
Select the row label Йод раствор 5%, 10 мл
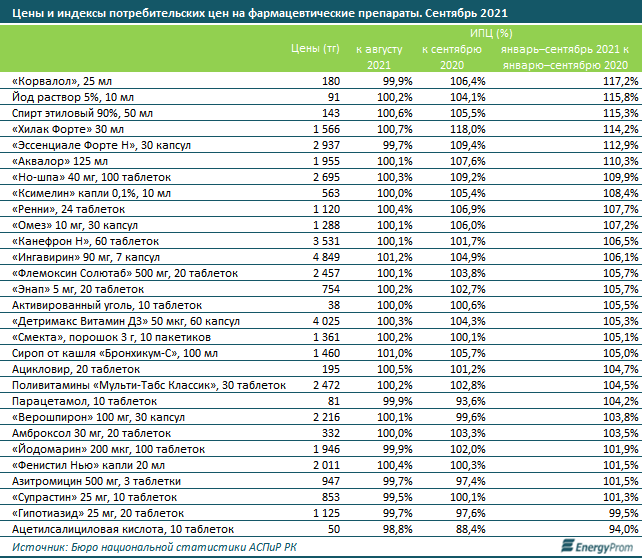[73, 97]
